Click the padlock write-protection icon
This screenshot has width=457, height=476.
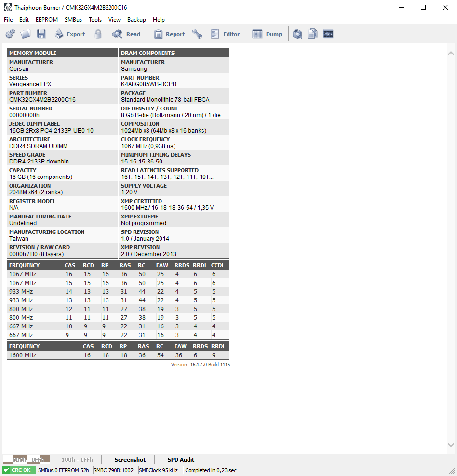[x=98, y=34]
